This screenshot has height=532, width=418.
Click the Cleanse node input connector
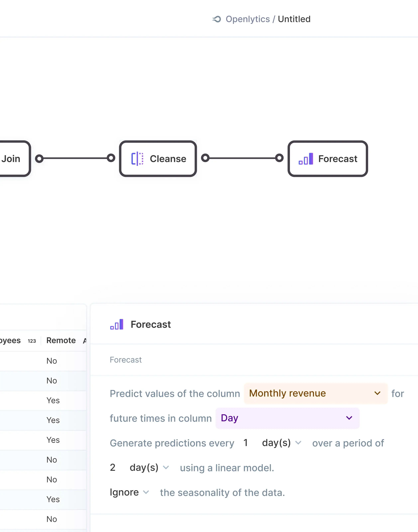111,158
